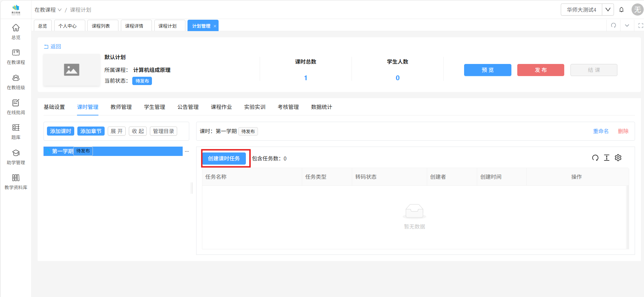This screenshot has height=297, width=644.
Task: Refresh the task table with reload icon
Action: (595, 158)
